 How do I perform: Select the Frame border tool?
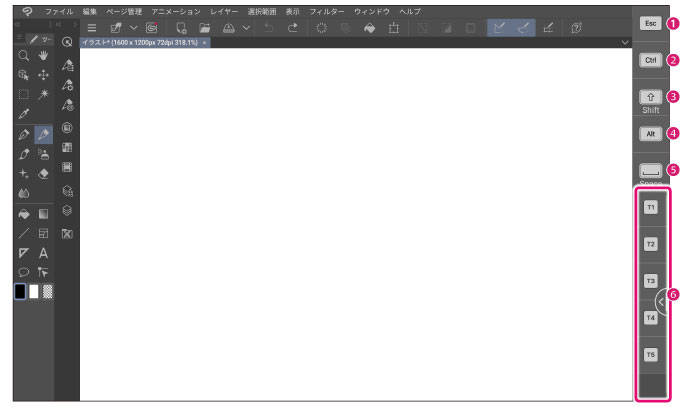(x=43, y=233)
